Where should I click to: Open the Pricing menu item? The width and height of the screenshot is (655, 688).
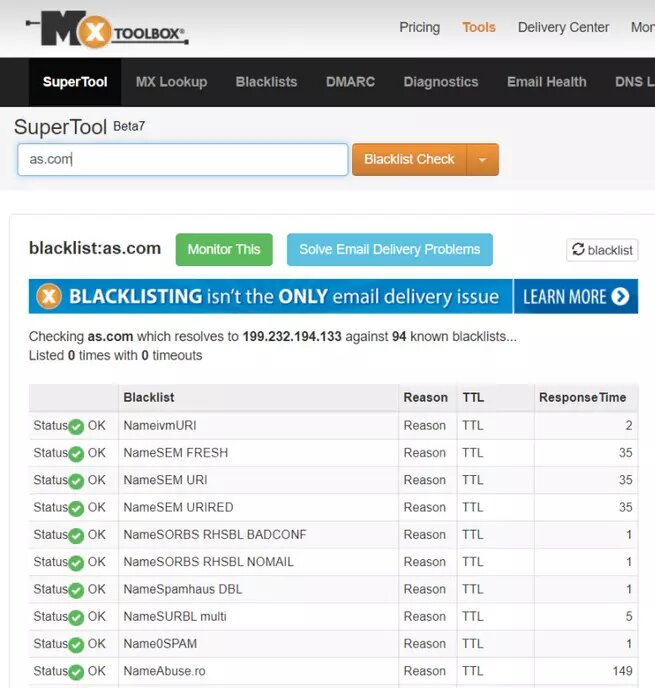pos(419,27)
